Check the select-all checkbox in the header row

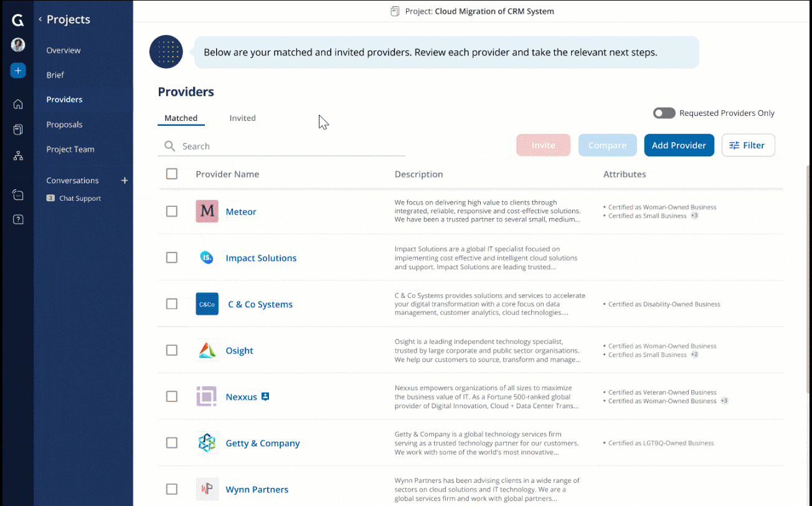point(172,174)
